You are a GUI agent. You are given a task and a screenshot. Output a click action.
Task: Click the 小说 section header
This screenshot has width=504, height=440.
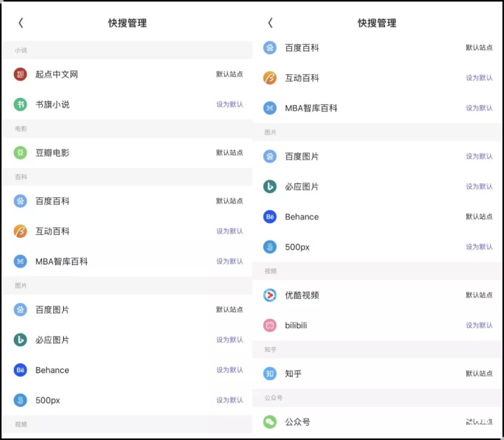[x=127, y=50]
